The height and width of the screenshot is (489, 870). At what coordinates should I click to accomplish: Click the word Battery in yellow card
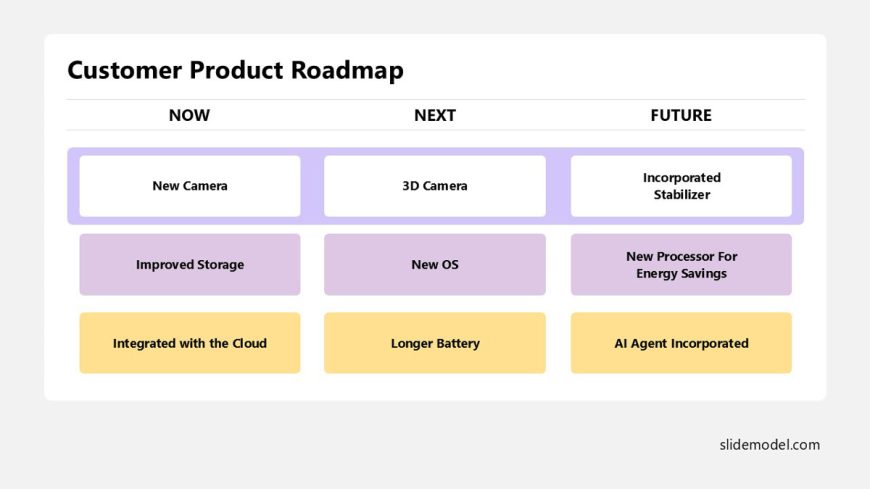(x=457, y=344)
